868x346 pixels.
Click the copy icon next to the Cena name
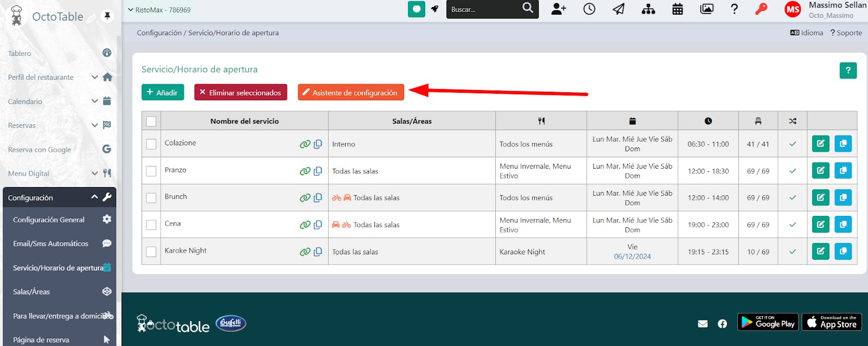(318, 225)
